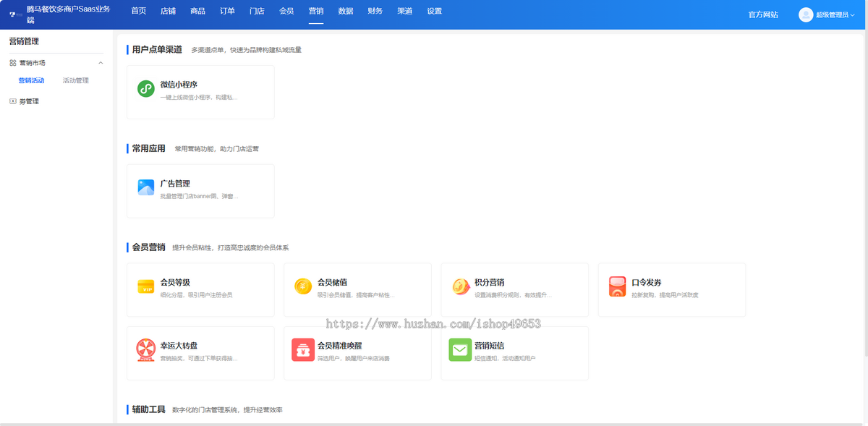Click the 会员储值 card title
The height and width of the screenshot is (426, 868).
pos(333,283)
